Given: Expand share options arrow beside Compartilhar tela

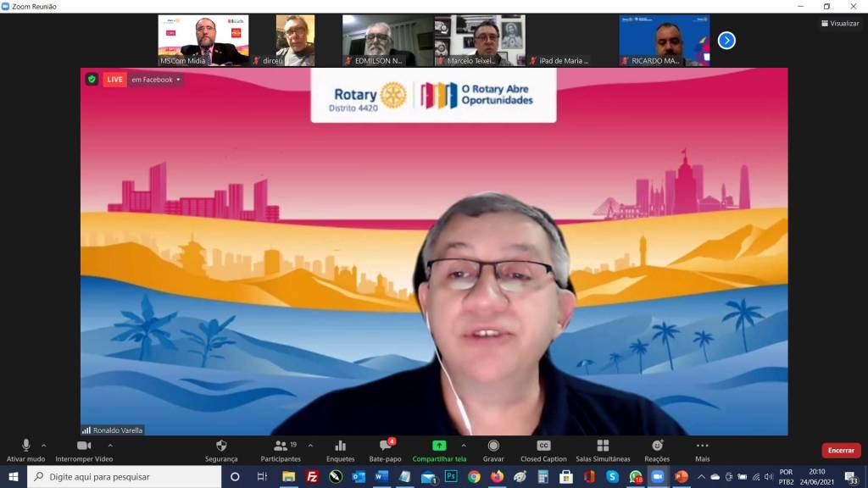Looking at the screenshot, I should [x=463, y=445].
